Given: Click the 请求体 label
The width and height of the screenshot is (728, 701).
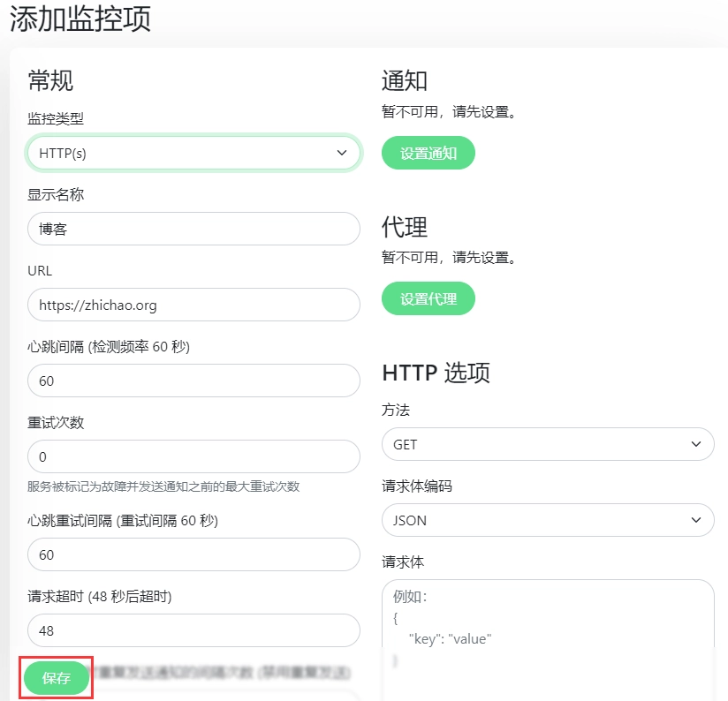Looking at the screenshot, I should click(x=403, y=562).
